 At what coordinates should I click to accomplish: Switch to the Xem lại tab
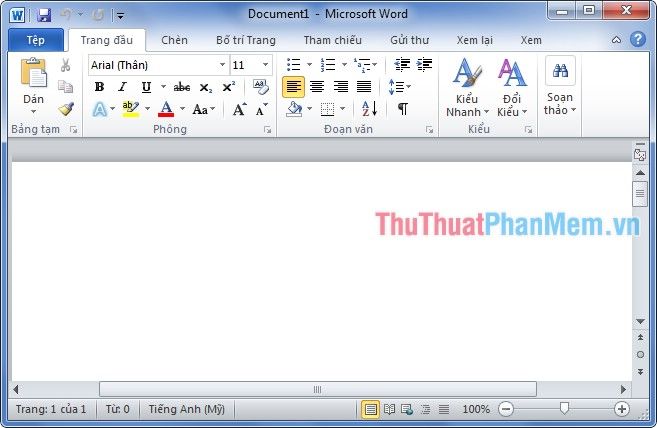pos(474,40)
